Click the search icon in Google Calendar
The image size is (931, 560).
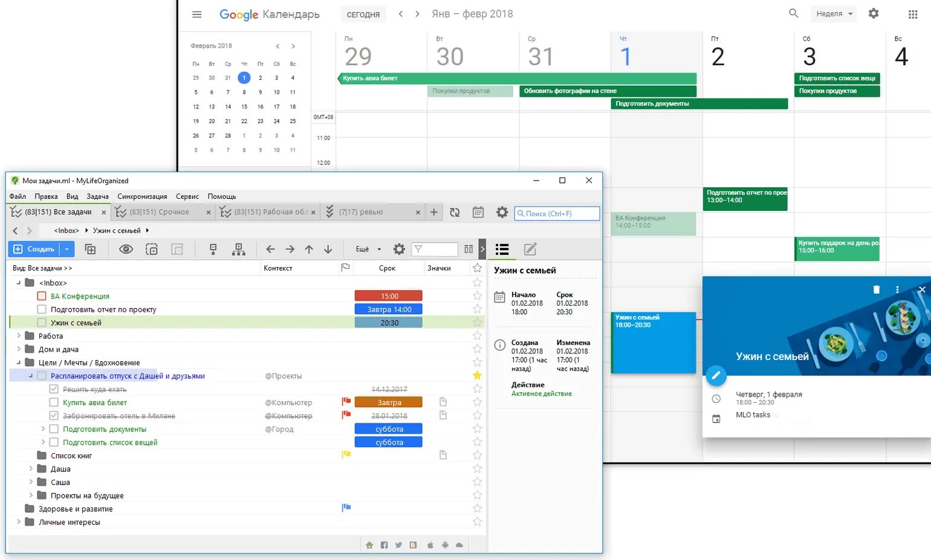click(x=794, y=13)
